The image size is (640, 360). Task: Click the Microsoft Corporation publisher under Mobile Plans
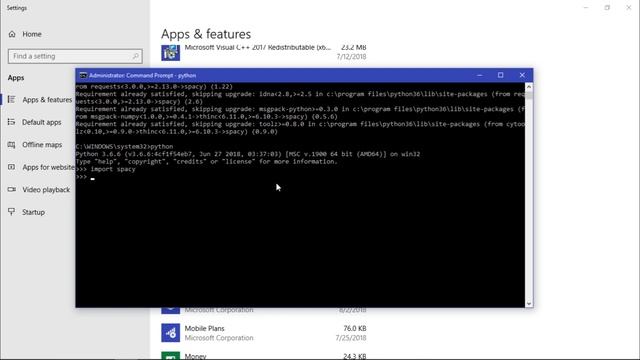point(219,338)
